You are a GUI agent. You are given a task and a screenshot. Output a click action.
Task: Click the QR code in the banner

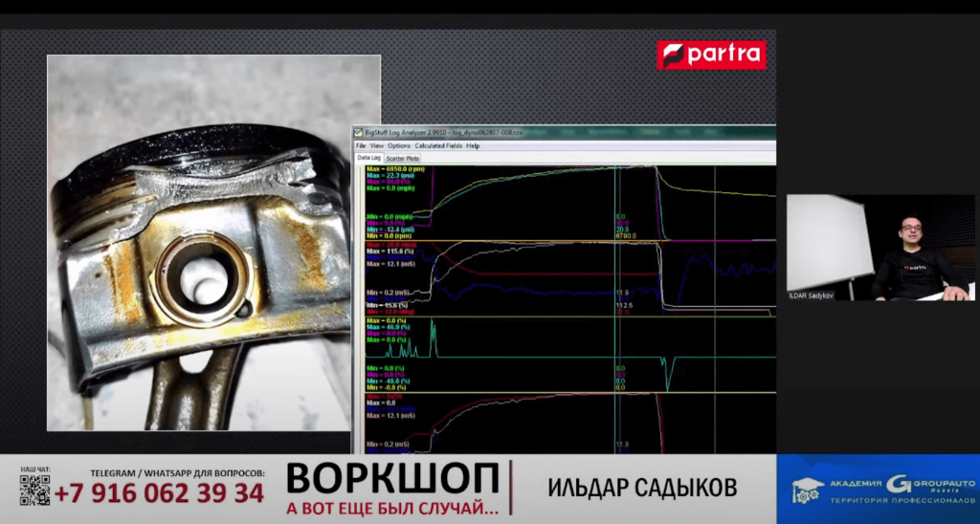(34, 490)
